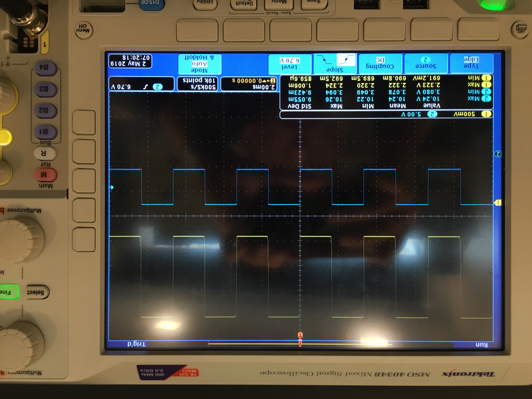
Task: Click the 10.24 V Value cell
Action: (x=428, y=99)
